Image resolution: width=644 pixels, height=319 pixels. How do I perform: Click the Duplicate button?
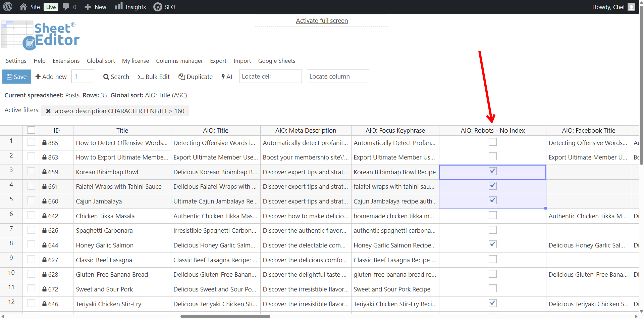click(x=196, y=77)
